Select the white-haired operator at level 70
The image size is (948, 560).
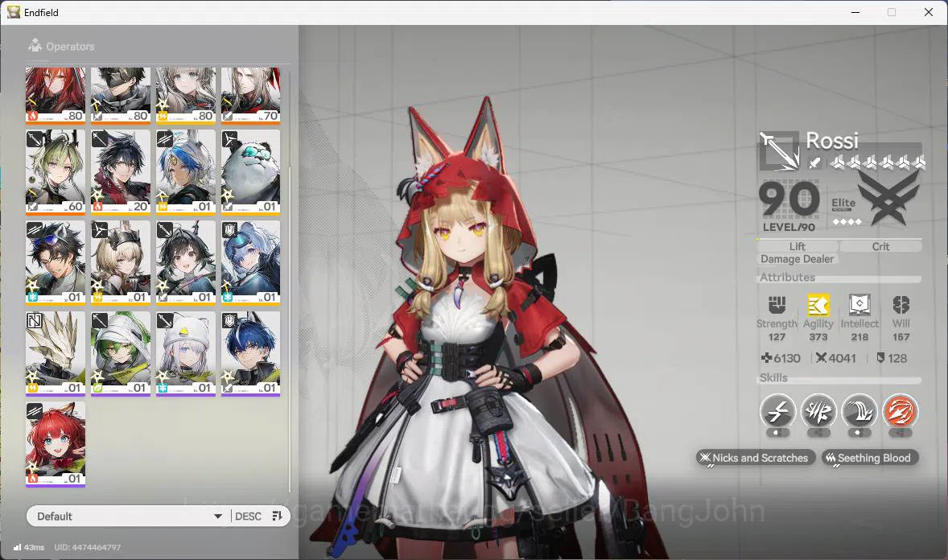point(251,95)
